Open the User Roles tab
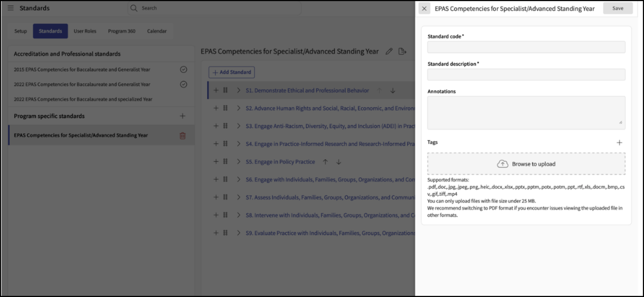The image size is (644, 297). click(85, 31)
